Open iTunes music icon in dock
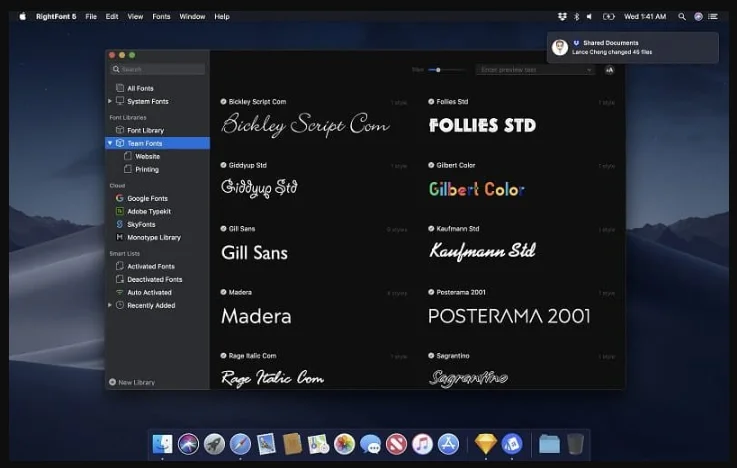Viewport: 737px width, 468px height. 423,444
